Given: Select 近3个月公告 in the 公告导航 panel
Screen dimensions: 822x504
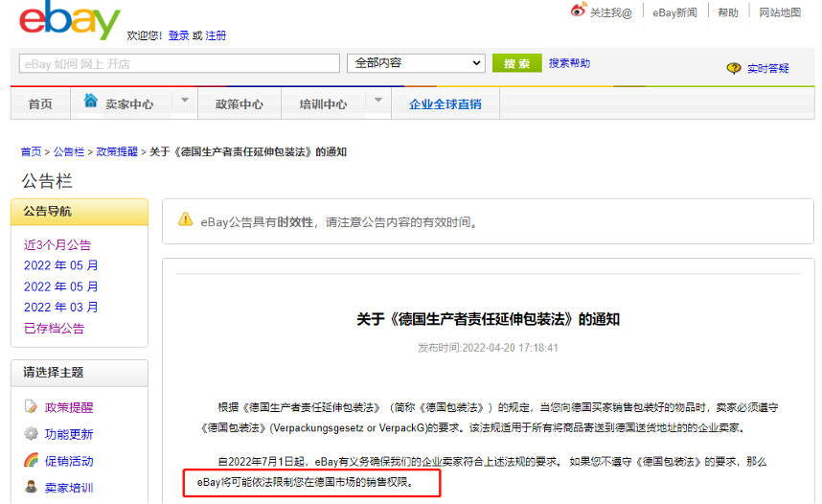Looking at the screenshot, I should [57, 245].
